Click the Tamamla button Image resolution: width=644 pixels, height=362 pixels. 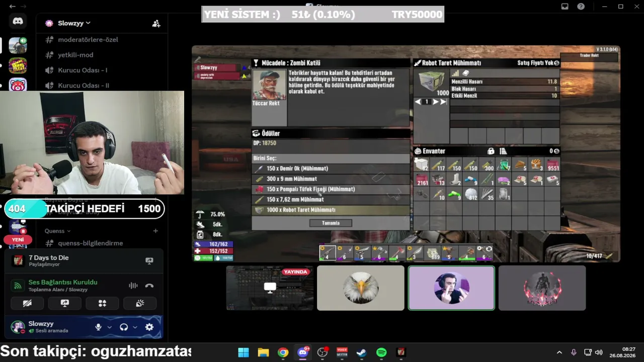(x=331, y=223)
